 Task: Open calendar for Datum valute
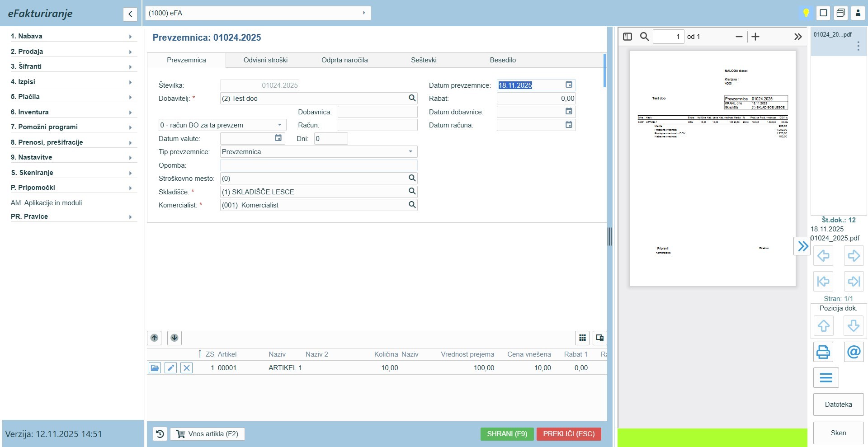(278, 138)
